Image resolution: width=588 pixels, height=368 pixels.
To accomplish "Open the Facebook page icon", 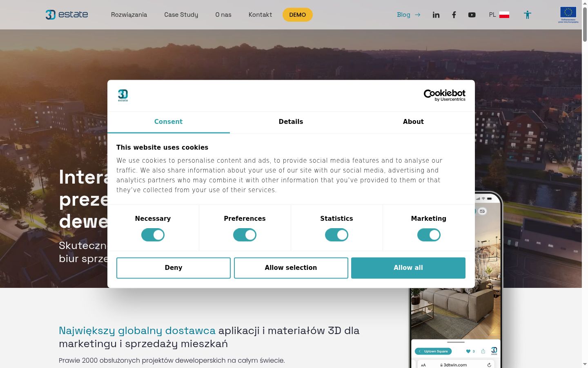I will coord(454,15).
